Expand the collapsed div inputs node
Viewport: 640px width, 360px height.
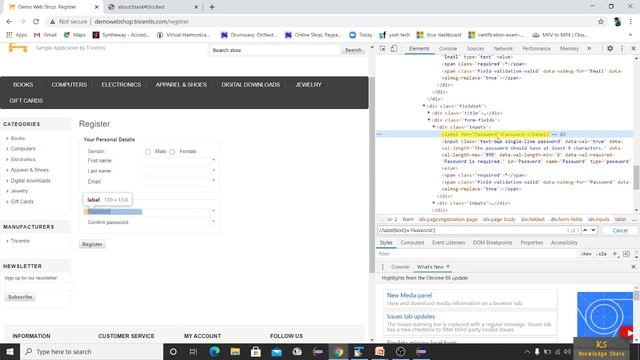click(433, 203)
